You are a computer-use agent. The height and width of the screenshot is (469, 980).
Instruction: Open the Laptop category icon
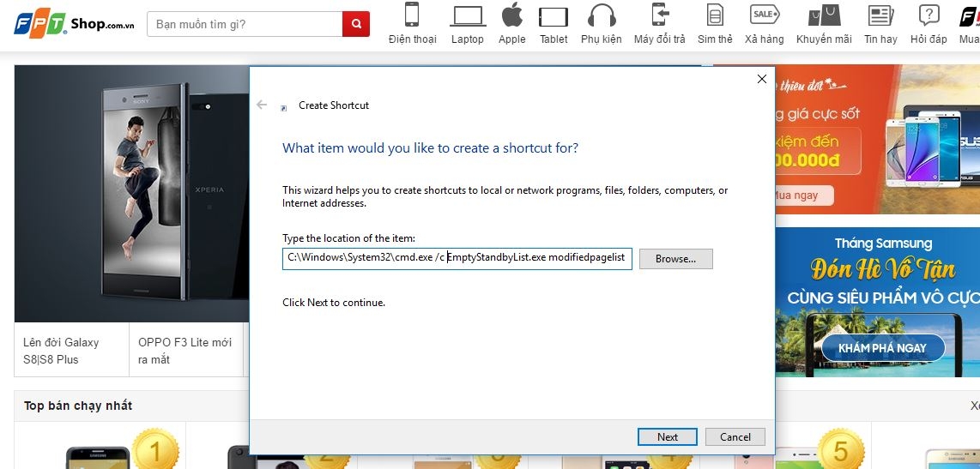(468, 16)
